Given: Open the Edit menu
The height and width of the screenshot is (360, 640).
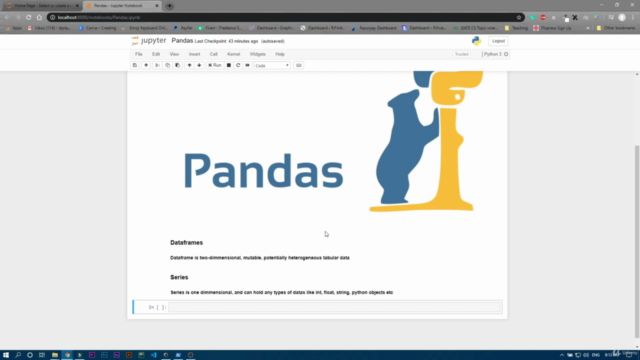Looking at the screenshot, I should tap(156, 54).
